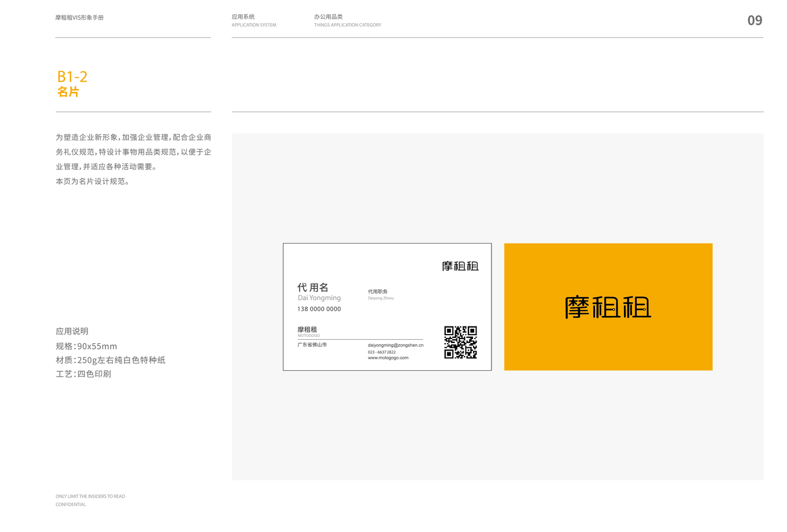
Task: Click the 办公用品类 header label
Action: click(x=328, y=17)
